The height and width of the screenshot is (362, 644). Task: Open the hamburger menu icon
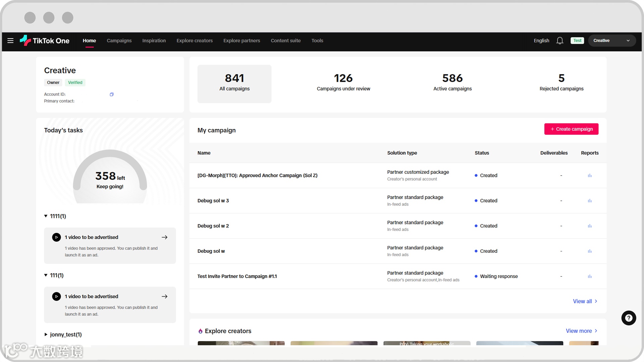pos(10,41)
